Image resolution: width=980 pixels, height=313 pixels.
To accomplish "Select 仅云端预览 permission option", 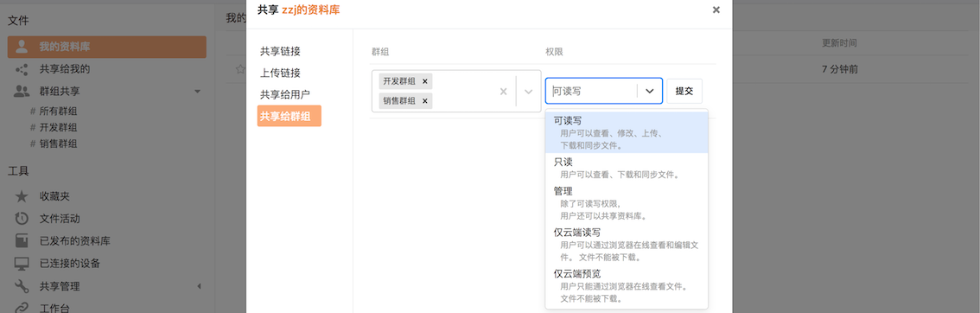I will tap(627, 285).
